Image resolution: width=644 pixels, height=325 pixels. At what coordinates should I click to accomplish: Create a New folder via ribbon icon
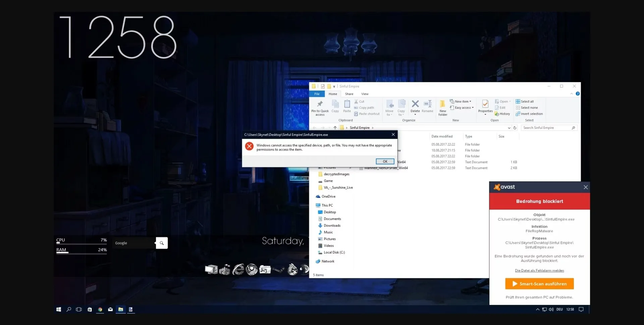pos(442,104)
